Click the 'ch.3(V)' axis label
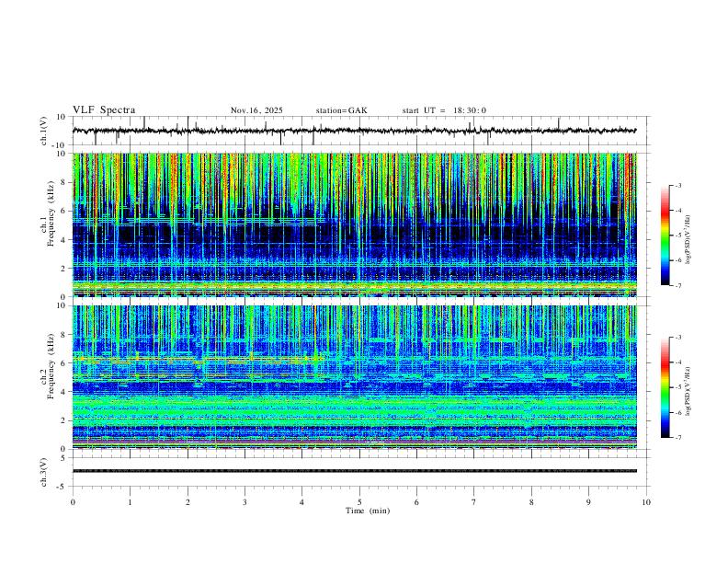Viewport: 728px width, 563px height. pos(44,472)
